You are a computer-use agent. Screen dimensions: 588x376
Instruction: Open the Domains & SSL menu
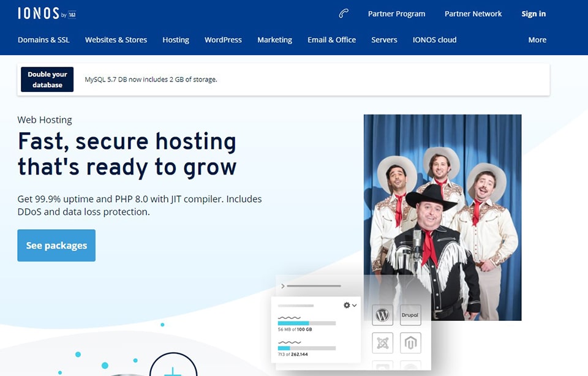pyautogui.click(x=43, y=40)
